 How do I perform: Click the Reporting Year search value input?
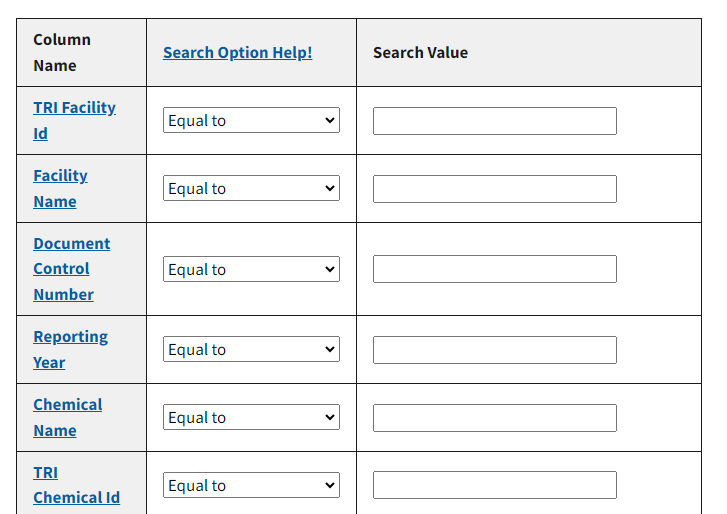(x=494, y=350)
